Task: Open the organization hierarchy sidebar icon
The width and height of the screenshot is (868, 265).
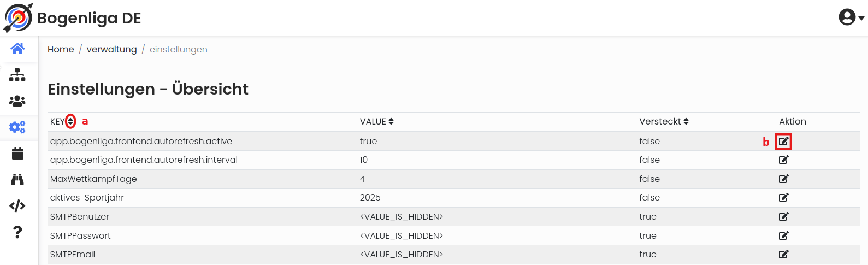Action: coord(17,75)
